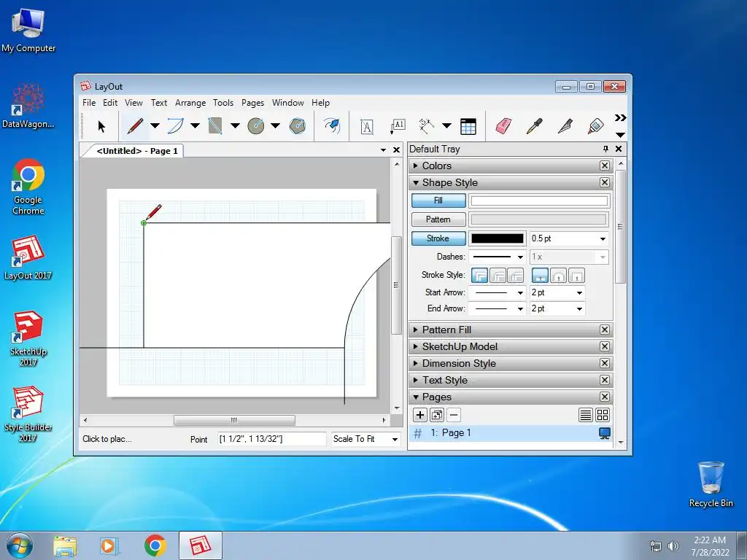747x560 pixels.
Task: Toggle Page 1 presentation monitor icon
Action: pos(604,433)
